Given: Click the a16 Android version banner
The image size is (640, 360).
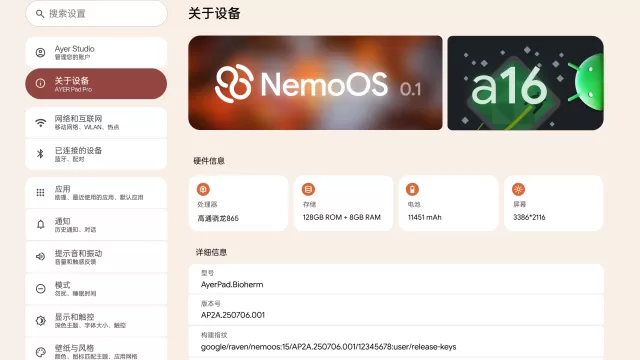Looking at the screenshot, I should click(x=525, y=83).
